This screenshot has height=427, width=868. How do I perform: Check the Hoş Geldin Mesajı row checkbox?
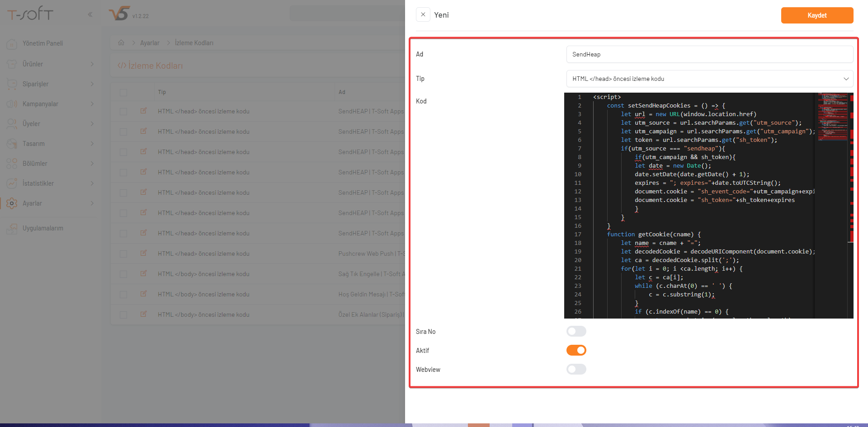coord(123,295)
